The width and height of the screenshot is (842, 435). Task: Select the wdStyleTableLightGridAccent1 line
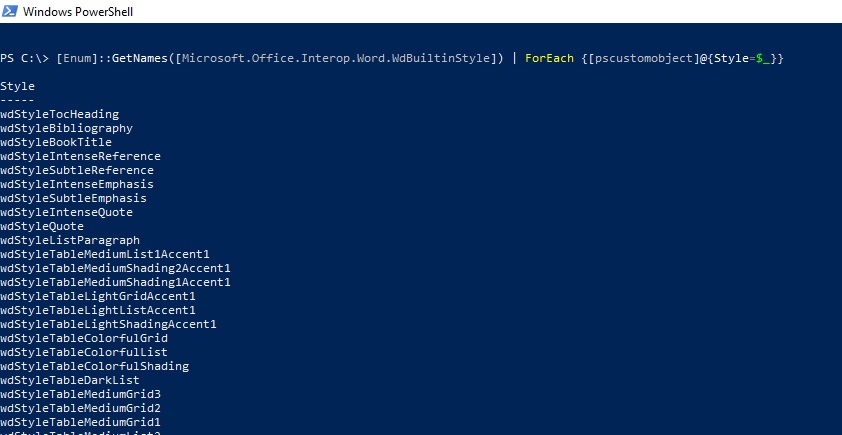(98, 297)
